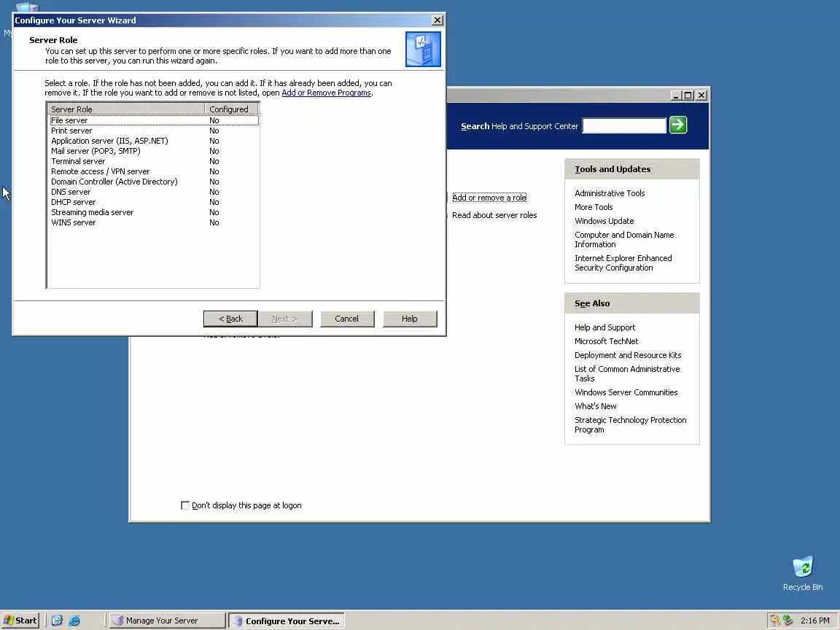Select Domain Controller (Active Directory) row

[x=155, y=182]
